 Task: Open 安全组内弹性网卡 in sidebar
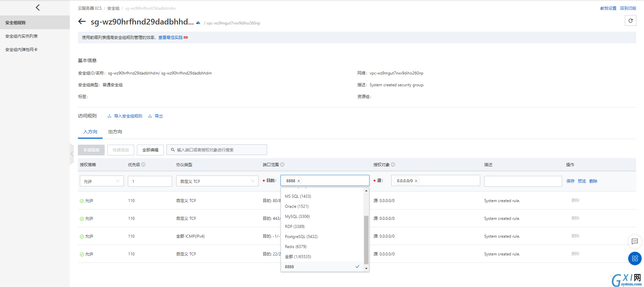pyautogui.click(x=35, y=49)
